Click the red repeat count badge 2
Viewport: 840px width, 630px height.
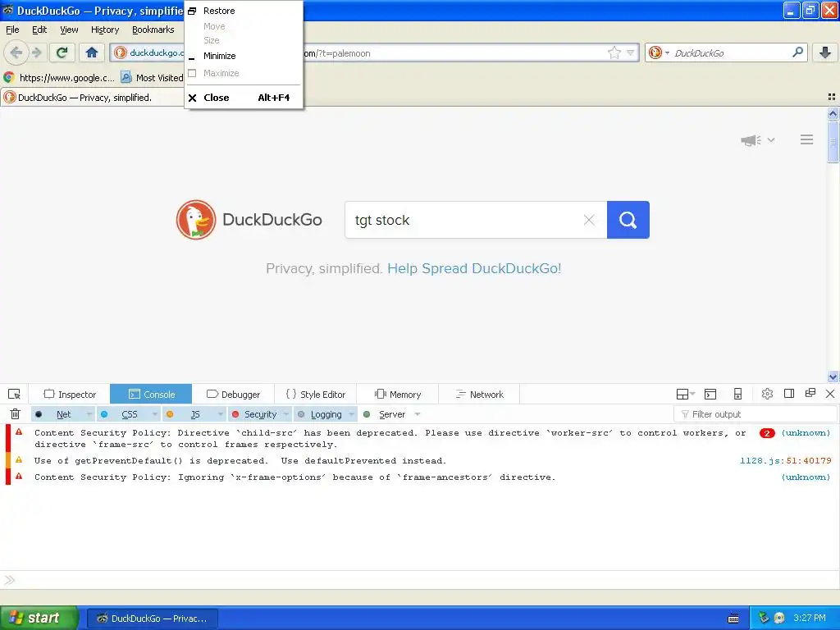[x=767, y=433]
